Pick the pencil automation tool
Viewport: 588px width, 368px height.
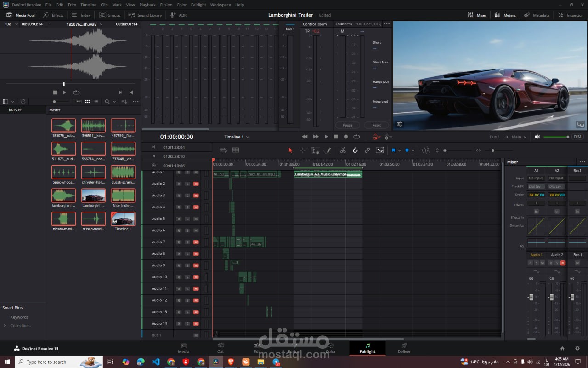(x=328, y=150)
